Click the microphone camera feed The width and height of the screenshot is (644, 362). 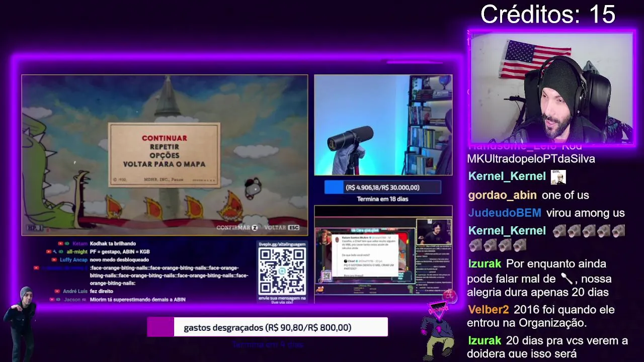pos(383,125)
